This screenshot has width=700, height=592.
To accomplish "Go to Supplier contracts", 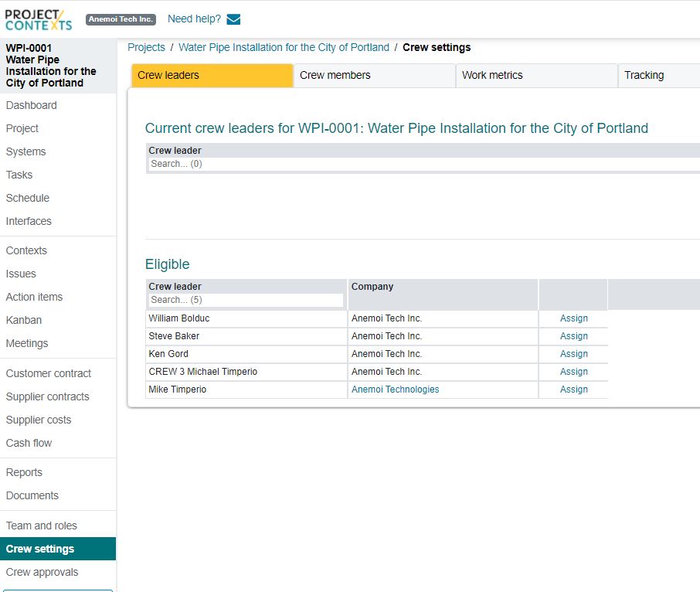I will 47,397.
